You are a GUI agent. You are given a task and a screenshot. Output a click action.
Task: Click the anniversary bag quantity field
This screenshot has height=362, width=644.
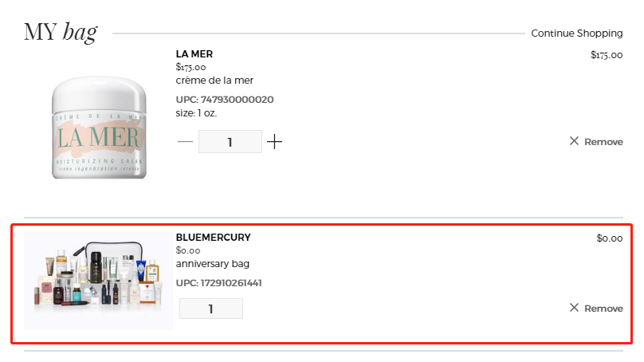click(210, 309)
